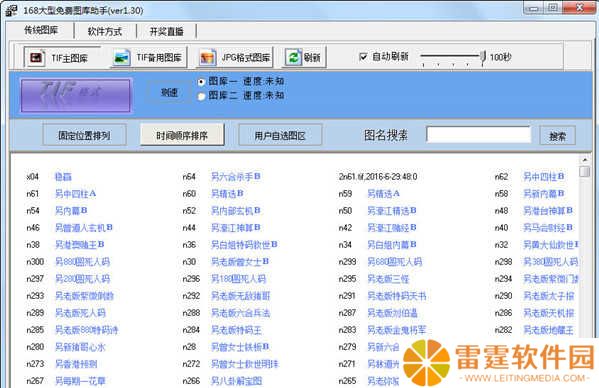Switch to the 传统图库 tab

click(41, 31)
